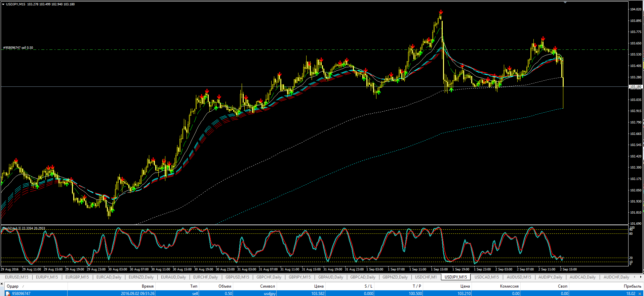Sort orders by the Символ column header
The image size is (644, 296).
(x=254, y=286)
